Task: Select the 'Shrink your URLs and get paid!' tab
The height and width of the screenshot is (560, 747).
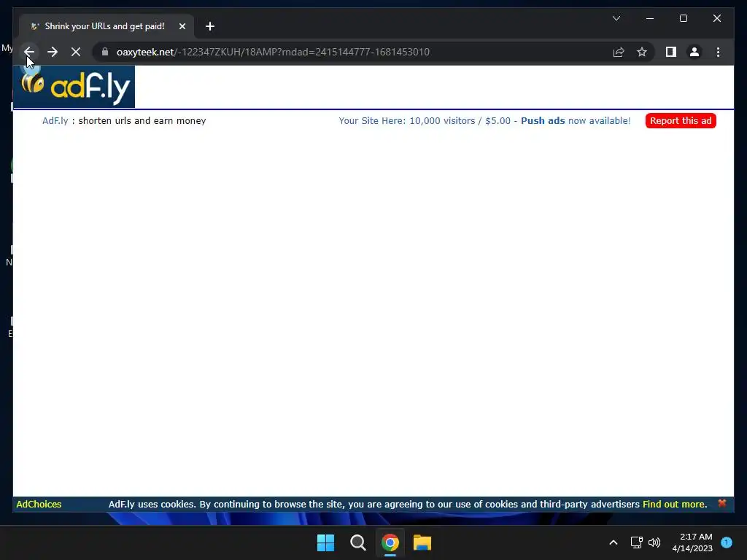Action: click(x=107, y=26)
